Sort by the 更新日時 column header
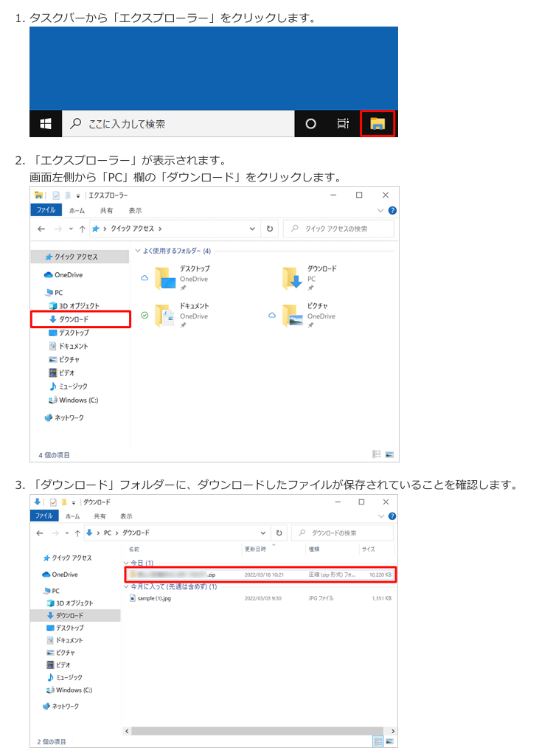The width and height of the screenshot is (536, 756). pos(255,549)
